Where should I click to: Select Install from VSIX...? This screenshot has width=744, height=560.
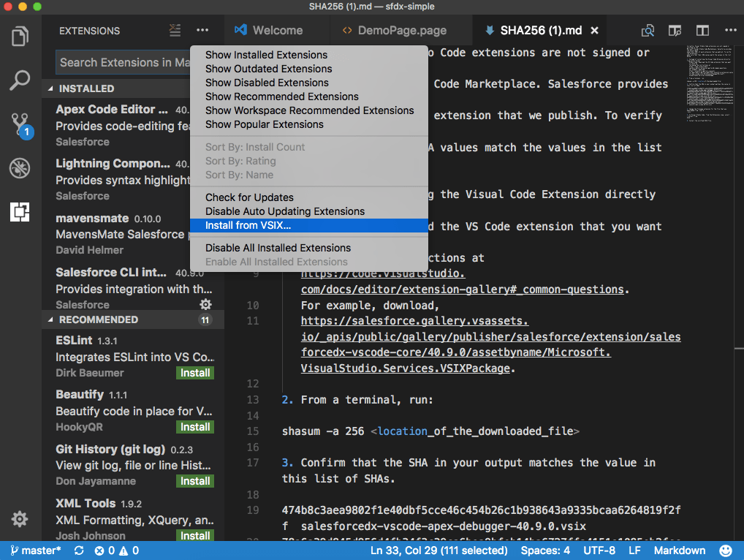click(x=309, y=225)
